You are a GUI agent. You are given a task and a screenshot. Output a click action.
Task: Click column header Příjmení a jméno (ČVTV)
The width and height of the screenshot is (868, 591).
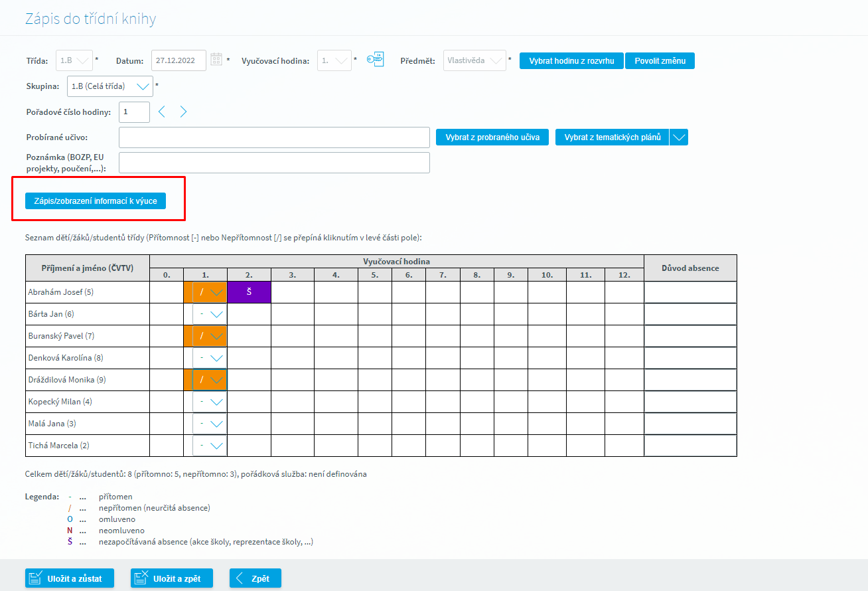88,268
